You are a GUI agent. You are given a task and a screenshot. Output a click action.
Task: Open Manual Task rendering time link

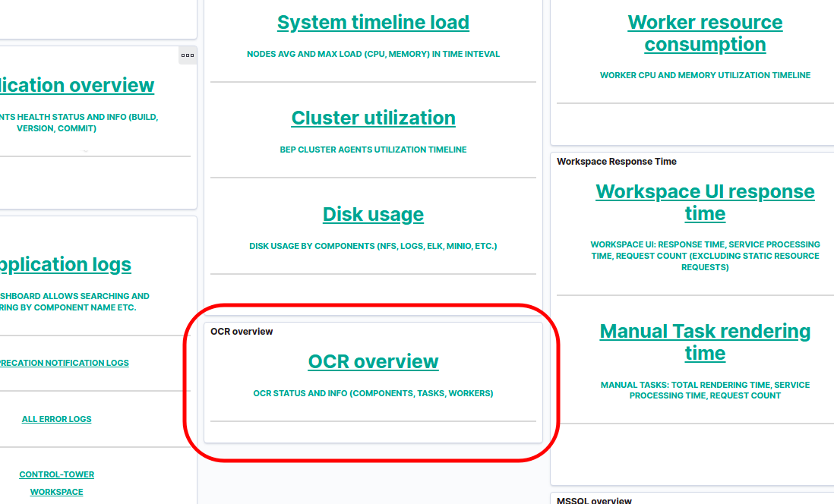click(x=705, y=342)
